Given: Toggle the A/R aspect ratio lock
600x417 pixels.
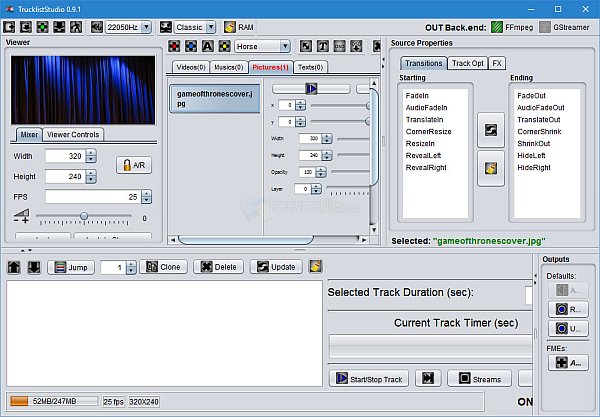Looking at the screenshot, I should [x=133, y=165].
